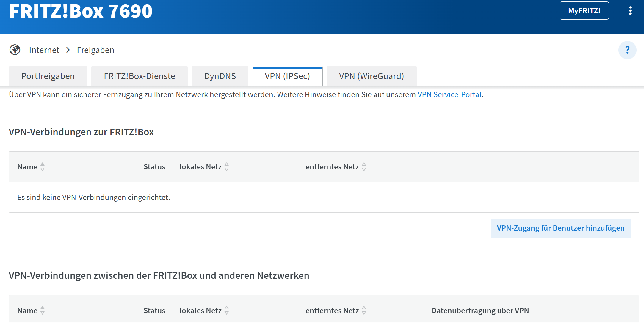Screen dimensions: 644x323
Task: Switch to the Portfreigaben tab
Action: 48,76
